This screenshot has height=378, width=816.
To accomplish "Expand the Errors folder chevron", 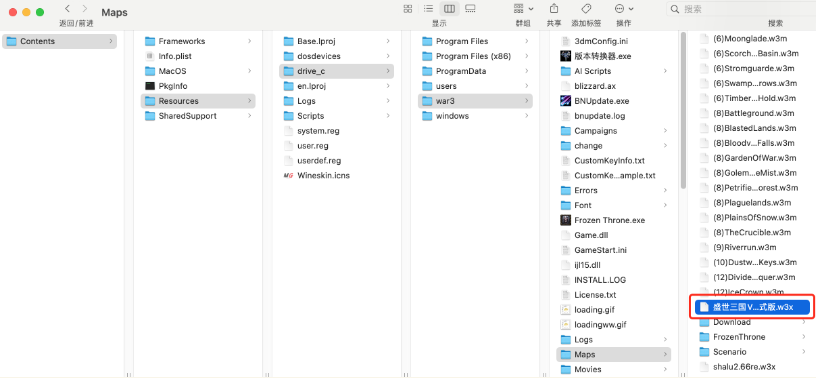I will [x=665, y=191].
